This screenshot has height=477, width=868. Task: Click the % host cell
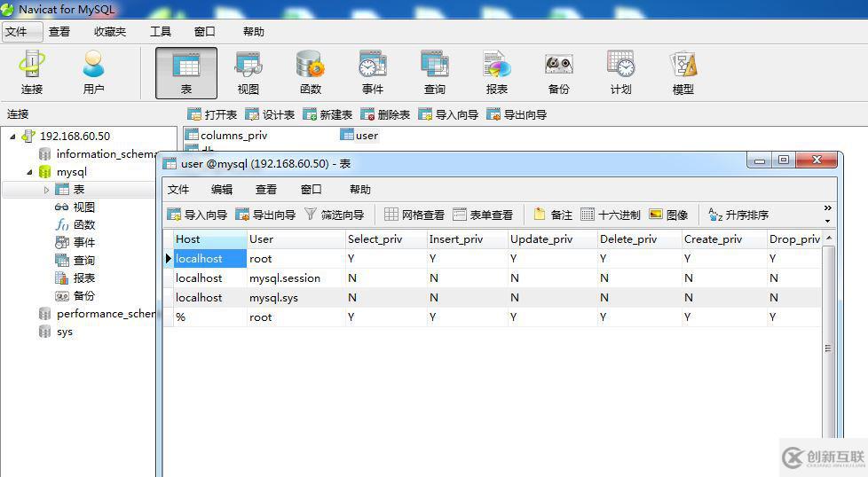coord(209,317)
